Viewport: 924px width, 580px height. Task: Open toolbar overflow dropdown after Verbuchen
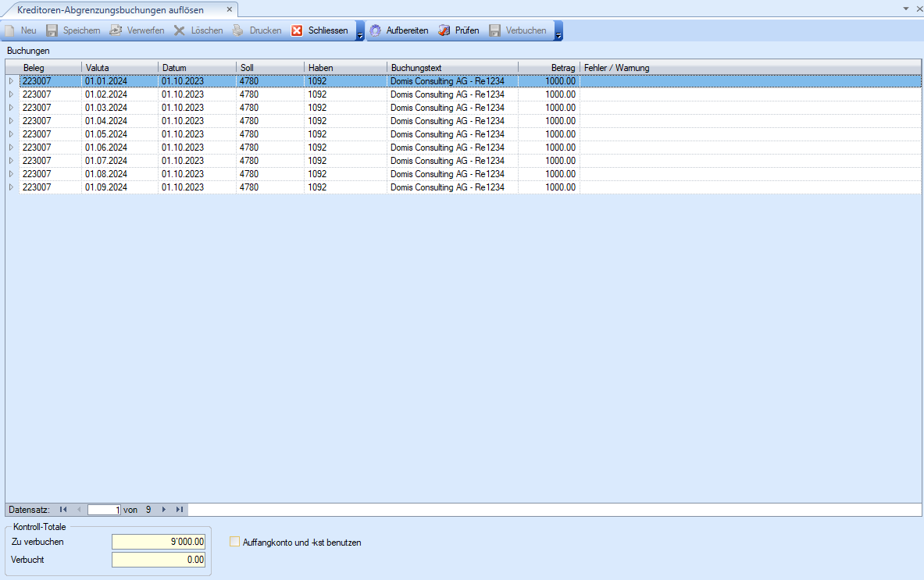[x=558, y=32]
